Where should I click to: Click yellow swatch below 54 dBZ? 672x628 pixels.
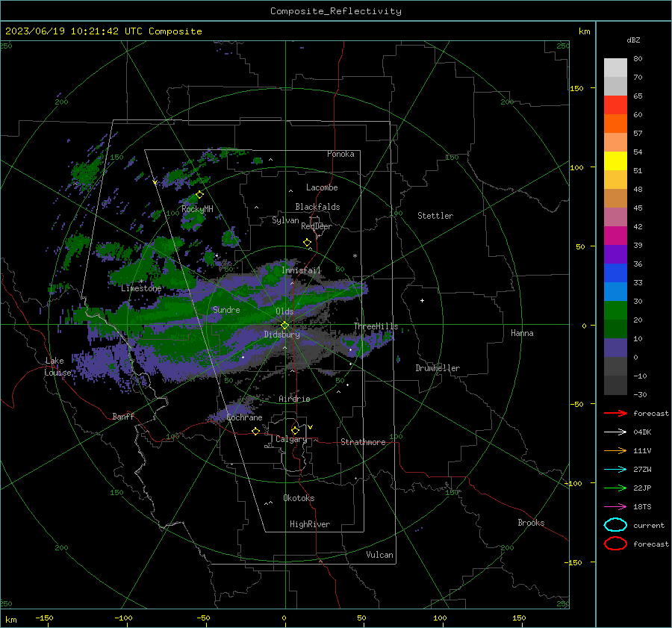point(615,161)
